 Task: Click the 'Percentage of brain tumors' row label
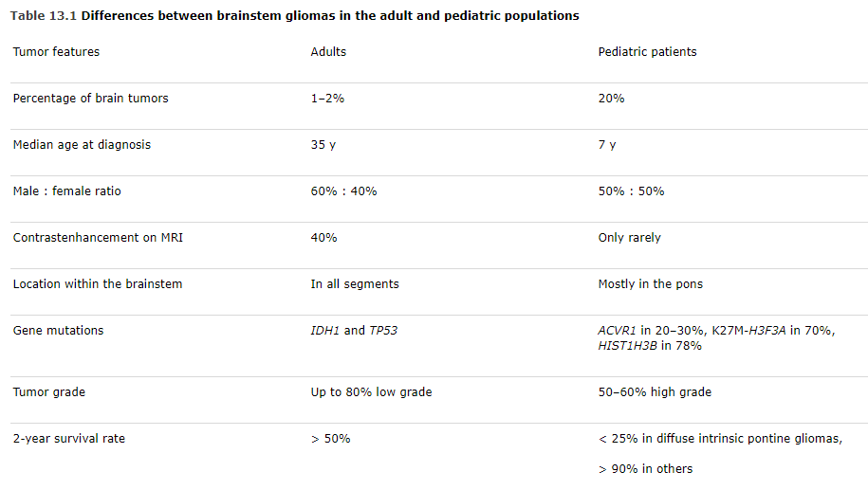pos(90,99)
